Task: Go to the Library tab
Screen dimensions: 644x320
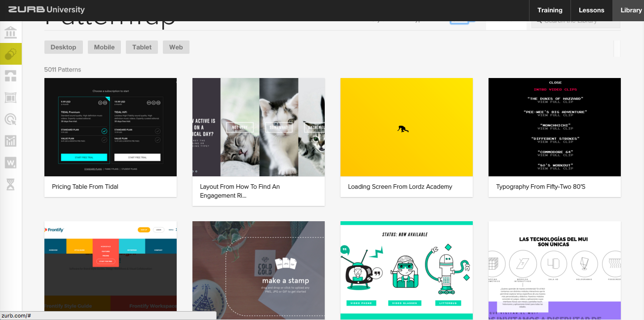Action: tap(631, 10)
